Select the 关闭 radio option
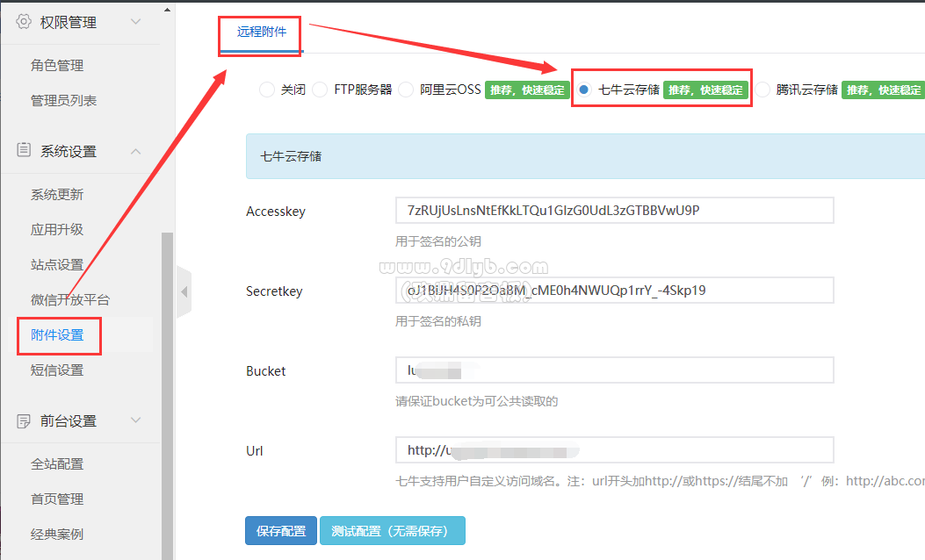 267,90
